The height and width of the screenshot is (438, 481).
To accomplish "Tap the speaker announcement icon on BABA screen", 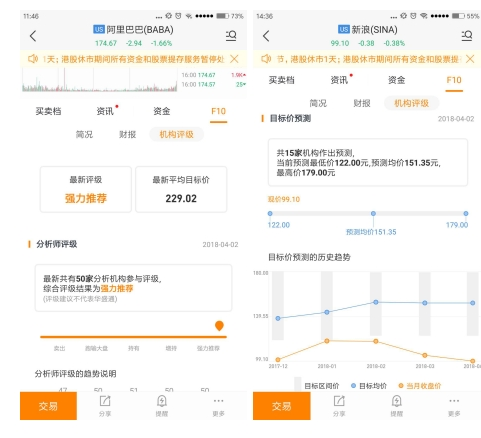I will point(33,59).
